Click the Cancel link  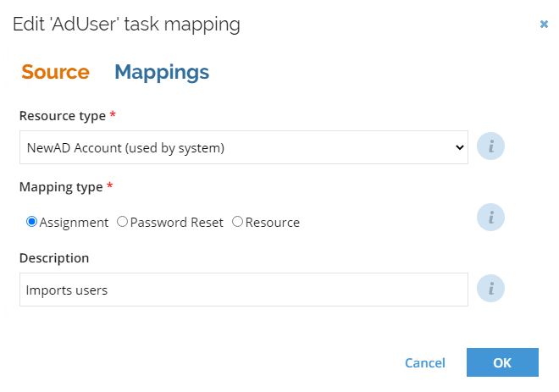point(425,362)
